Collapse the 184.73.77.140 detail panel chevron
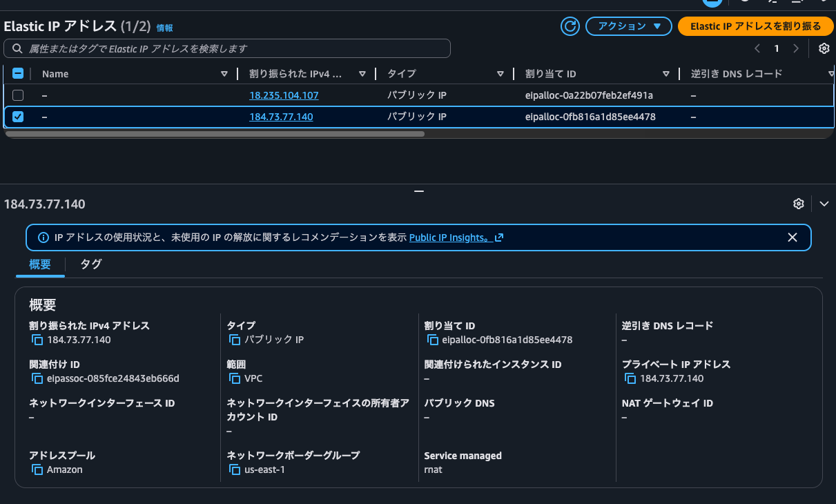This screenshot has height=504, width=836. point(824,204)
